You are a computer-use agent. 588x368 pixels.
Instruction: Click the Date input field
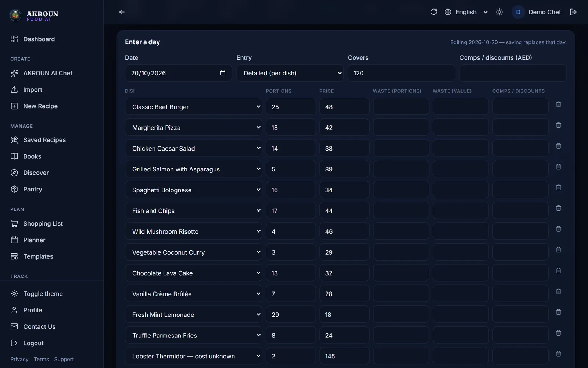pyautogui.click(x=178, y=73)
